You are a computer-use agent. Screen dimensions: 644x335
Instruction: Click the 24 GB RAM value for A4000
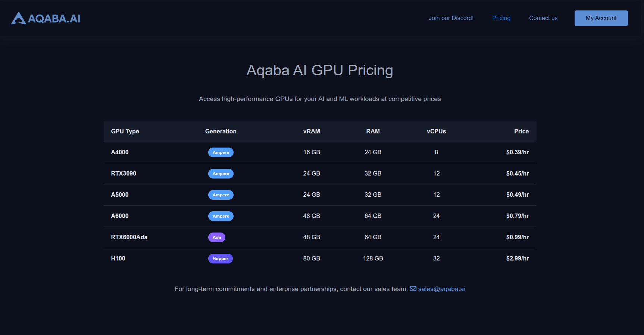[x=373, y=152]
